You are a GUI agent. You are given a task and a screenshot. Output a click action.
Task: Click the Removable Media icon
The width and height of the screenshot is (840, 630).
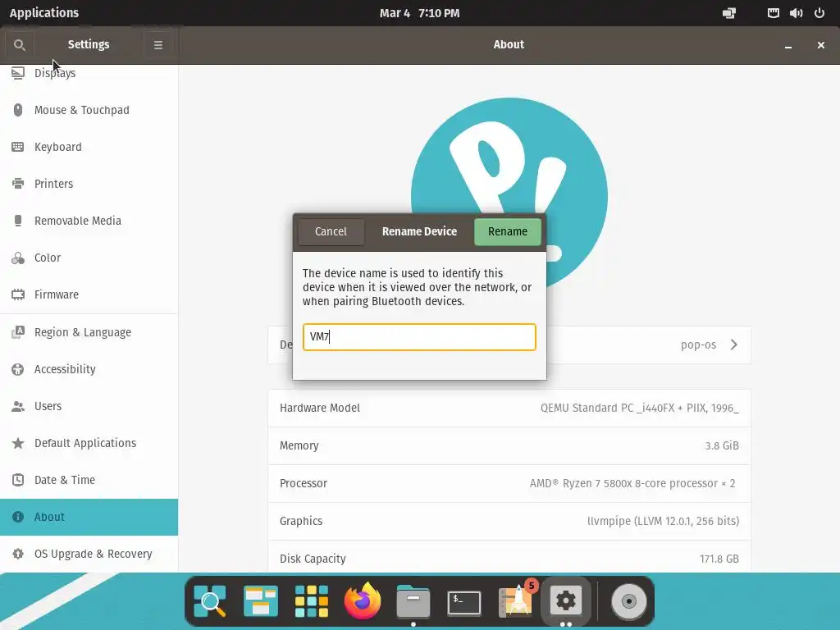pos(18,221)
